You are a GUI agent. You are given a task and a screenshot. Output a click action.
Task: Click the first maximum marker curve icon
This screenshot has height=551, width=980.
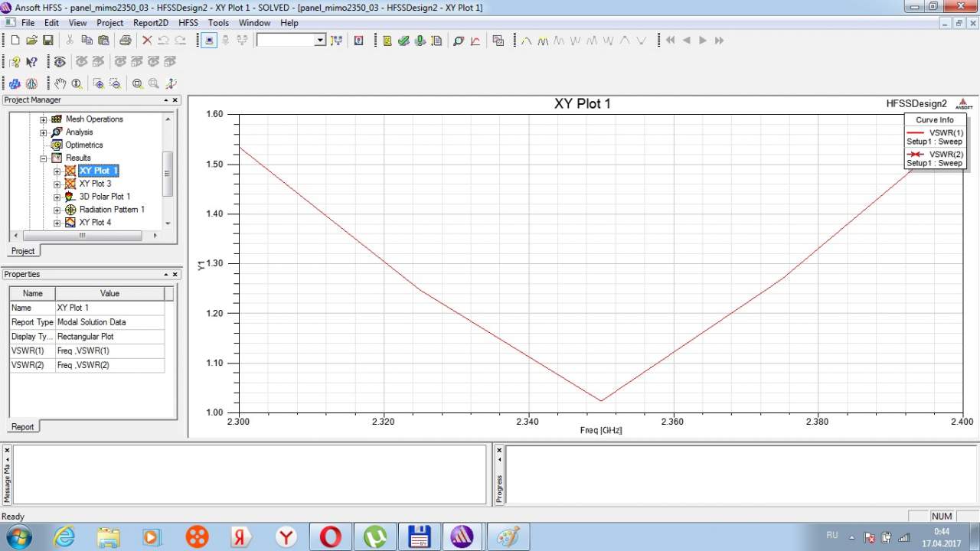[x=526, y=41]
